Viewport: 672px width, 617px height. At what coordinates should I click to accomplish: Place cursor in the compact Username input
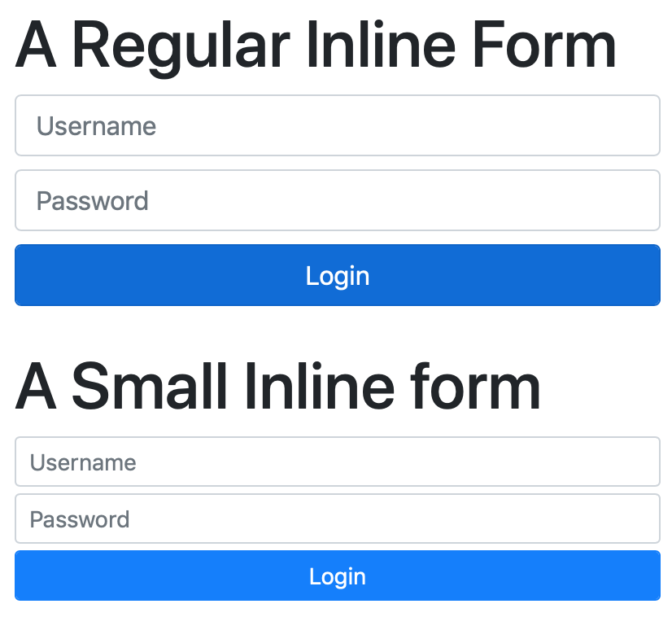pos(338,462)
